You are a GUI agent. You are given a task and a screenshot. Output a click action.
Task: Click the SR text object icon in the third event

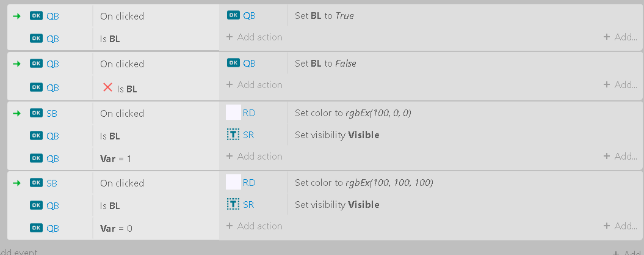tap(233, 135)
